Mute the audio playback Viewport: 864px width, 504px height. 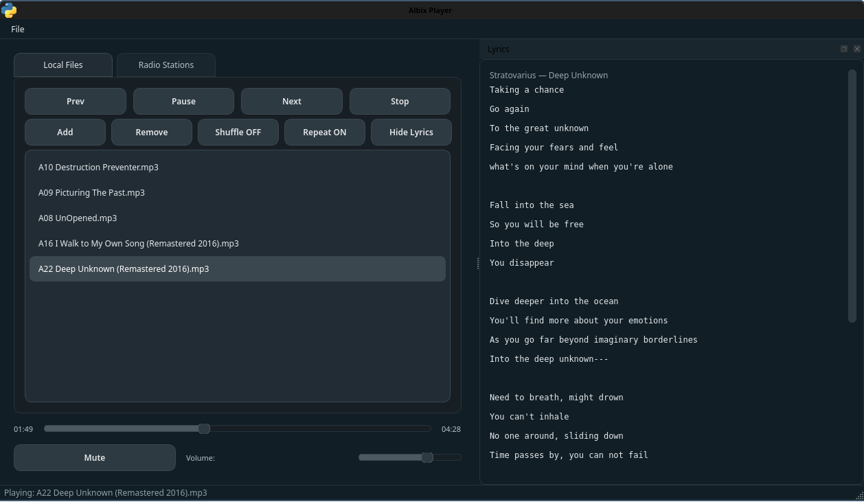95,457
